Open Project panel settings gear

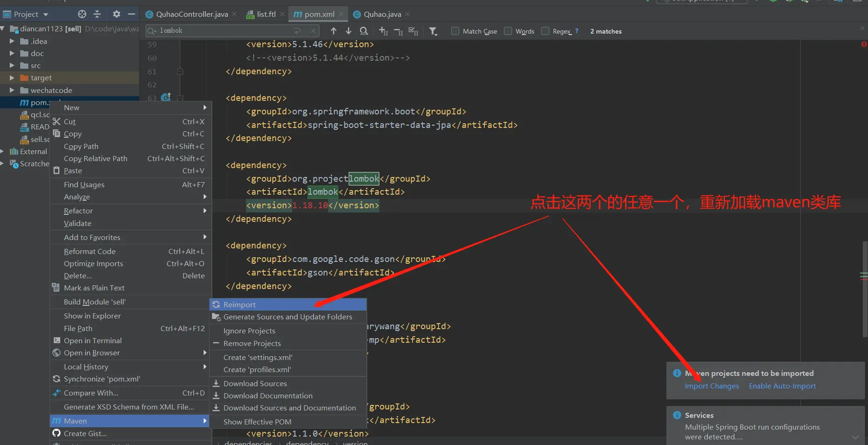click(117, 14)
